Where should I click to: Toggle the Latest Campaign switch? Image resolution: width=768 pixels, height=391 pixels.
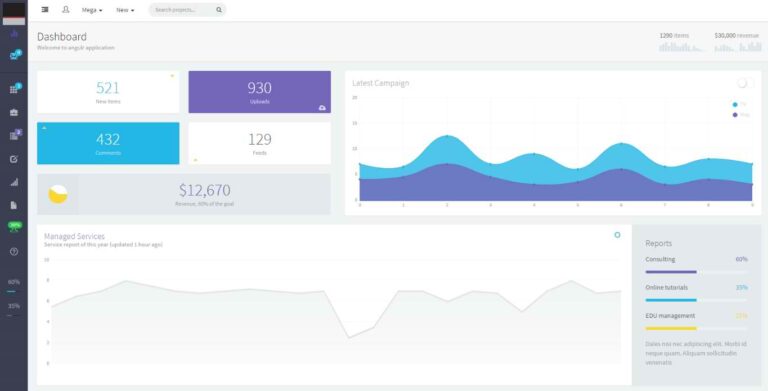click(745, 83)
